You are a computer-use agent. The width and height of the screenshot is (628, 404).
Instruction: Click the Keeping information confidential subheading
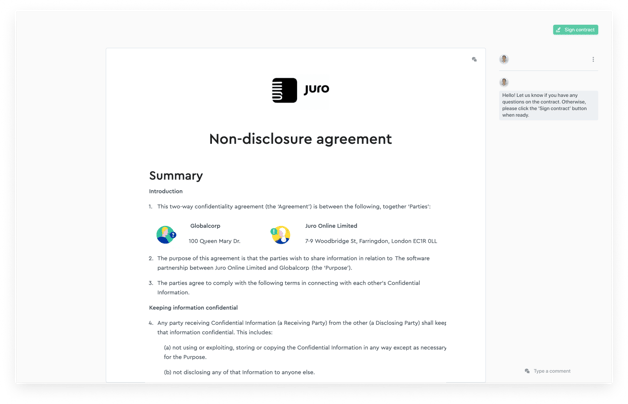[x=193, y=307]
